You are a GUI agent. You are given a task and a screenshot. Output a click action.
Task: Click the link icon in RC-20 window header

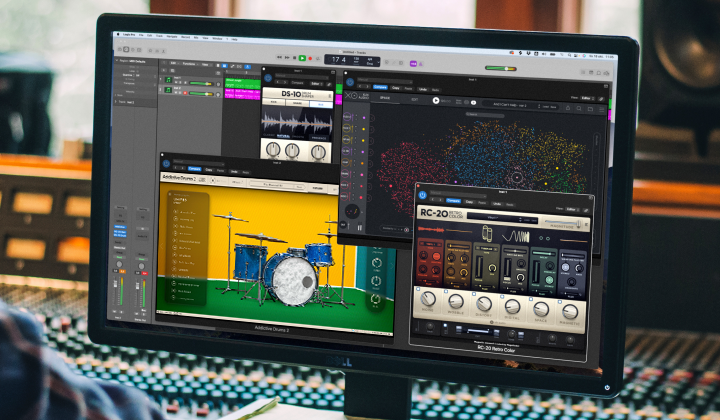click(x=586, y=210)
